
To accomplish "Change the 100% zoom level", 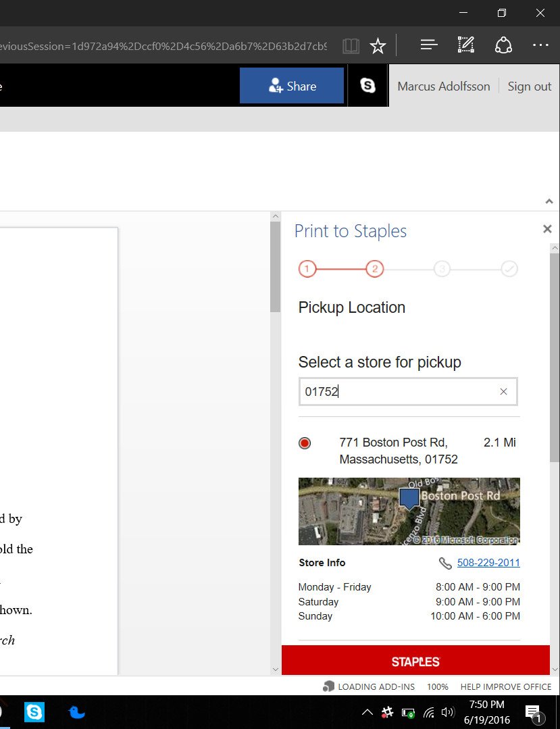I will point(437,686).
